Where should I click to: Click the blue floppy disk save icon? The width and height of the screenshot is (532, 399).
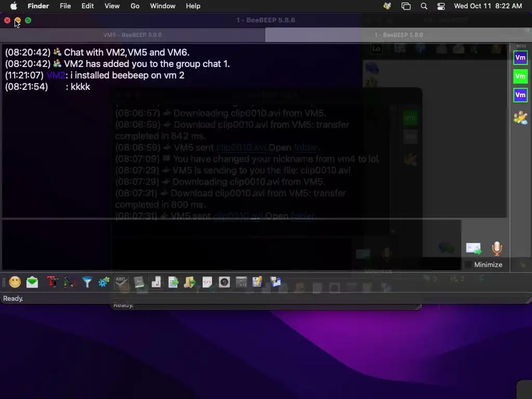275,282
